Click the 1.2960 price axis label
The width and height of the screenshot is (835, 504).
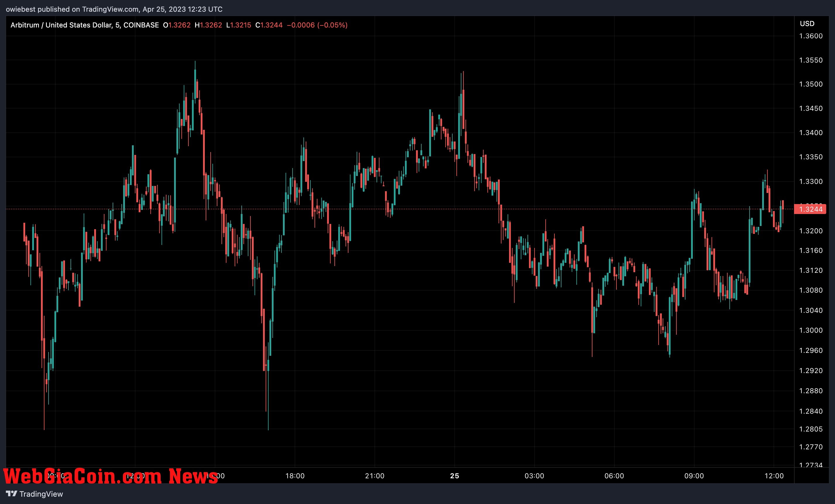811,351
